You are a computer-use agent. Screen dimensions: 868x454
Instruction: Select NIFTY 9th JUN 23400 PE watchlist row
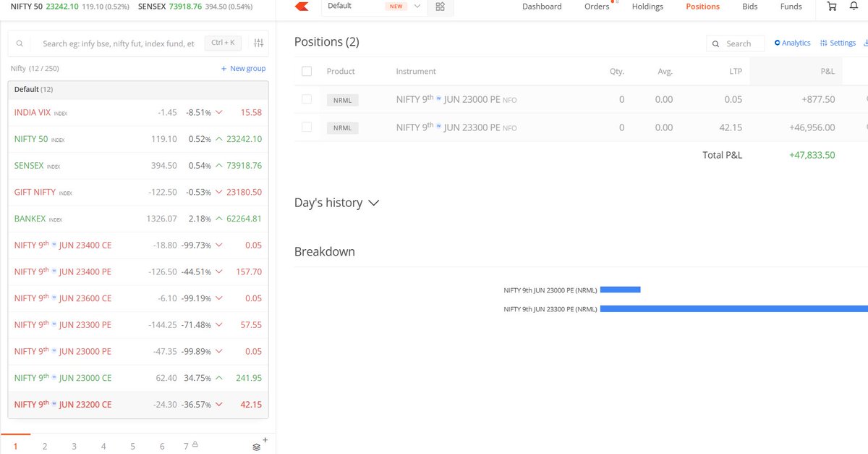point(138,272)
